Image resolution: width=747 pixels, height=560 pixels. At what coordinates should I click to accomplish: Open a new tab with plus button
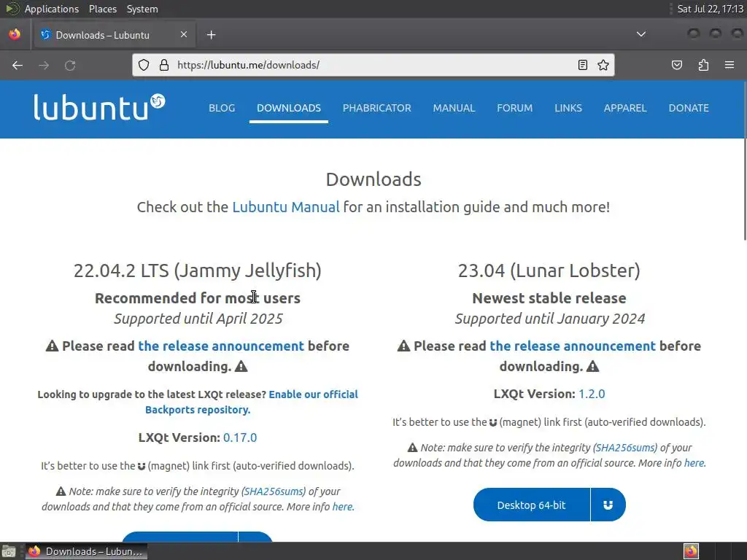click(x=211, y=35)
